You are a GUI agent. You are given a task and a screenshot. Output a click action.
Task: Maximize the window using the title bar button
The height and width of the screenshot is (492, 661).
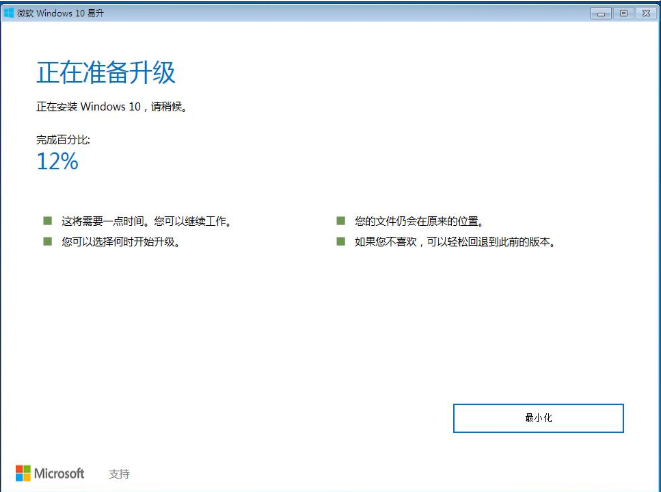pos(624,12)
